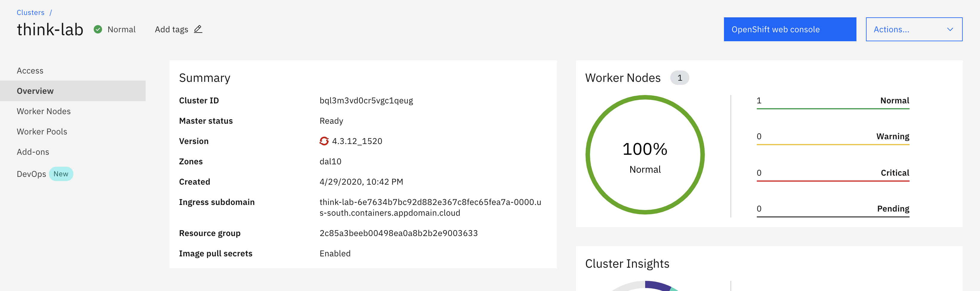Image resolution: width=980 pixels, height=291 pixels.
Task: Open the OpenShift web console
Action: point(790,29)
